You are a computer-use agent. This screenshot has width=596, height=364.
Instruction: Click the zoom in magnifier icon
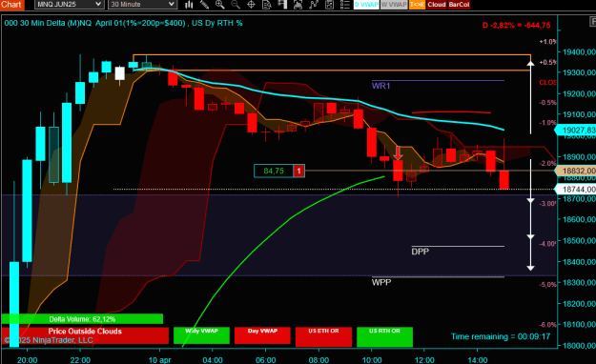220,5
